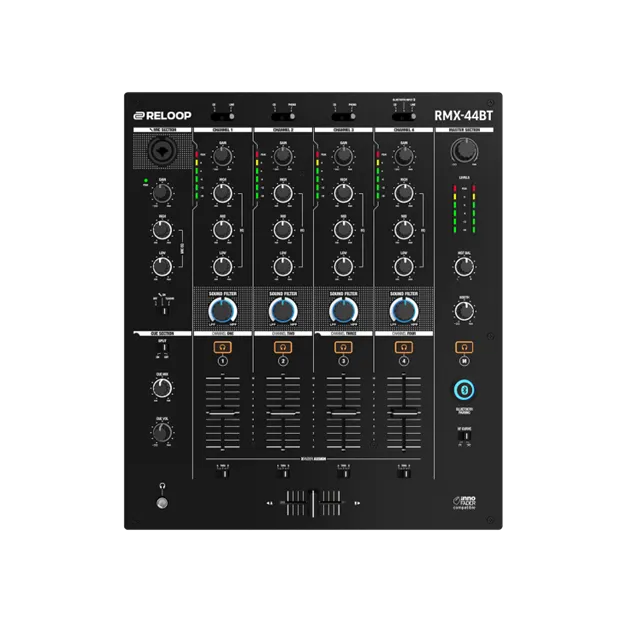Click the Channel 4 level meter LEDs

tap(378, 175)
